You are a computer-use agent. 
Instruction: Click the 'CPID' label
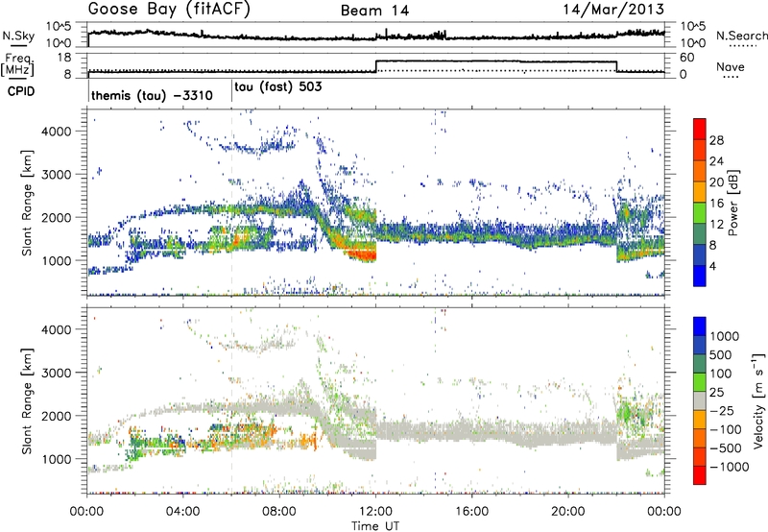click(x=21, y=91)
